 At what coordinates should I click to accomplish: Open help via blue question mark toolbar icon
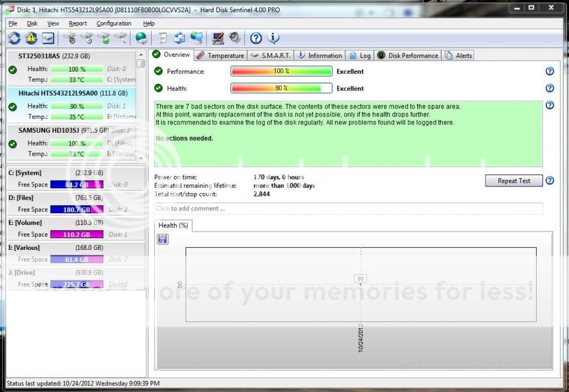[256, 38]
